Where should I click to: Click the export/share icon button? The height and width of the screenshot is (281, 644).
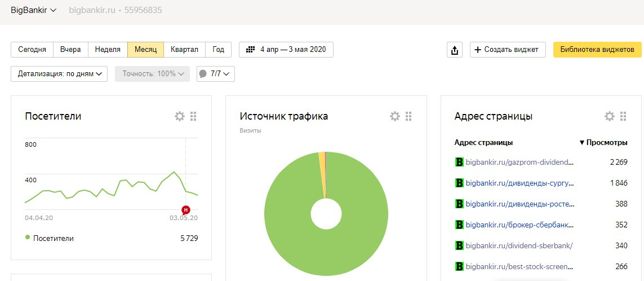point(455,50)
